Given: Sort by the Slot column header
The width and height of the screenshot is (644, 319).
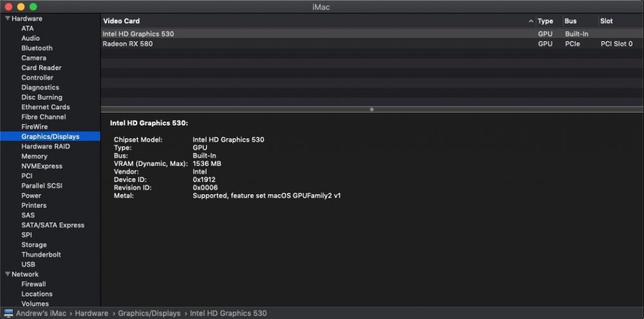Looking at the screenshot, I should tap(606, 21).
